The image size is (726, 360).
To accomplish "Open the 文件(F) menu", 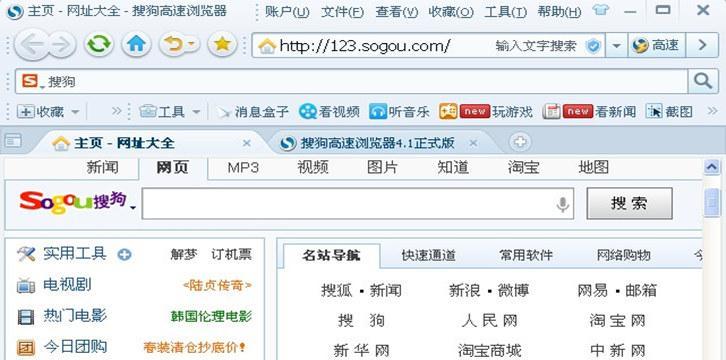I will [342, 12].
